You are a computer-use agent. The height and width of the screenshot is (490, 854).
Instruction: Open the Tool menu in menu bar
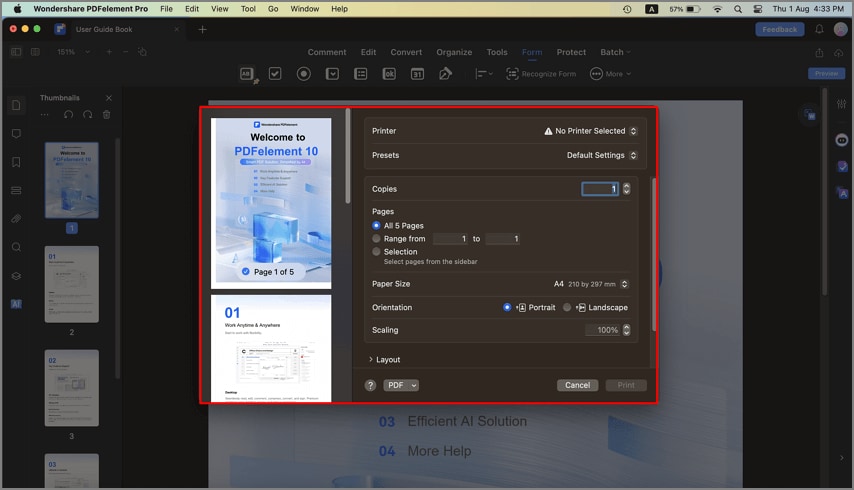248,9
